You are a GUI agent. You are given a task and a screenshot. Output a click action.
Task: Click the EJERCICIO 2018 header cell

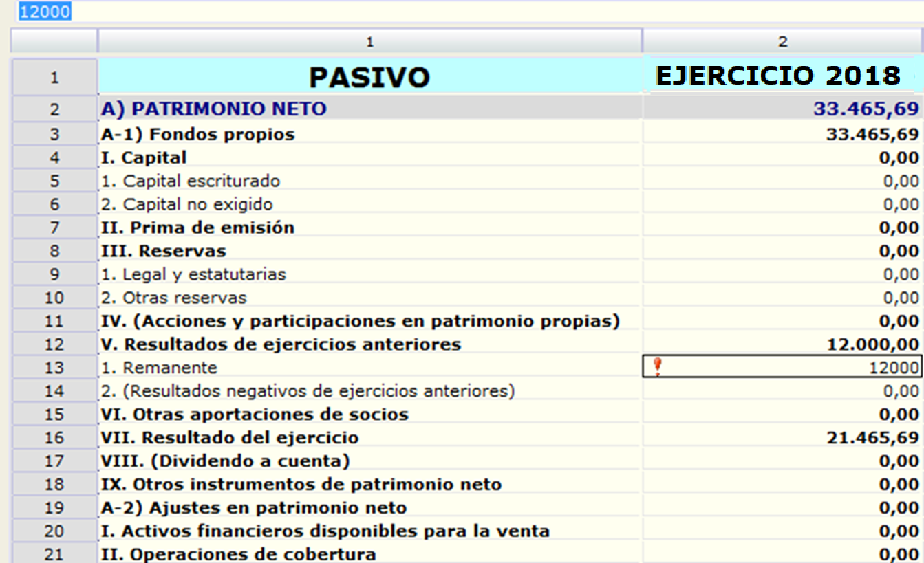pyautogui.click(x=783, y=76)
